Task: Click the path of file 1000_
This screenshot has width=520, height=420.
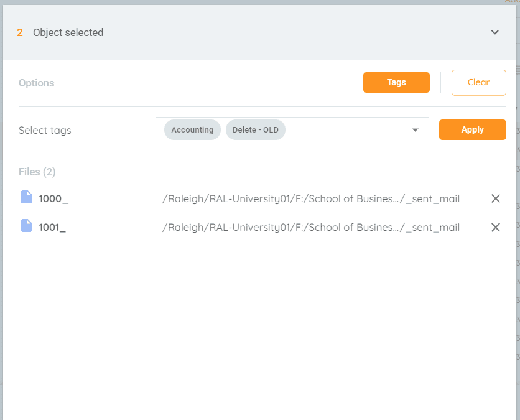Action: [x=311, y=198]
